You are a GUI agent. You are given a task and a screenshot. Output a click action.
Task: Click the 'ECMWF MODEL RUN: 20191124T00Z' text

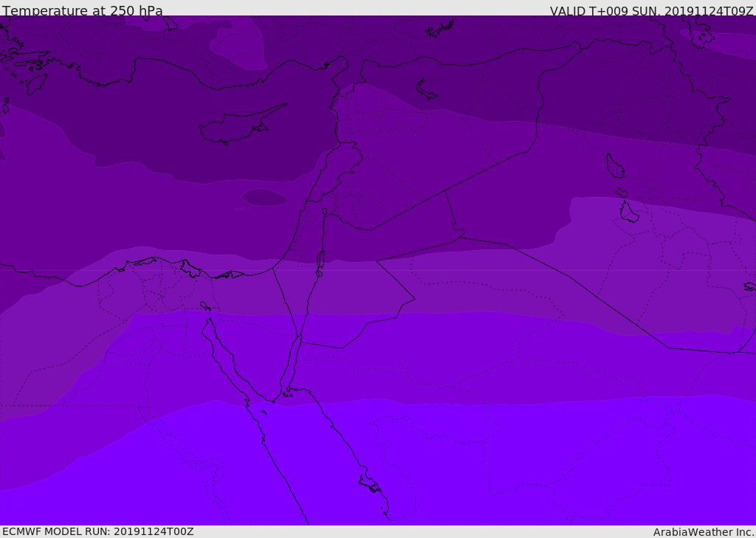[x=98, y=531]
